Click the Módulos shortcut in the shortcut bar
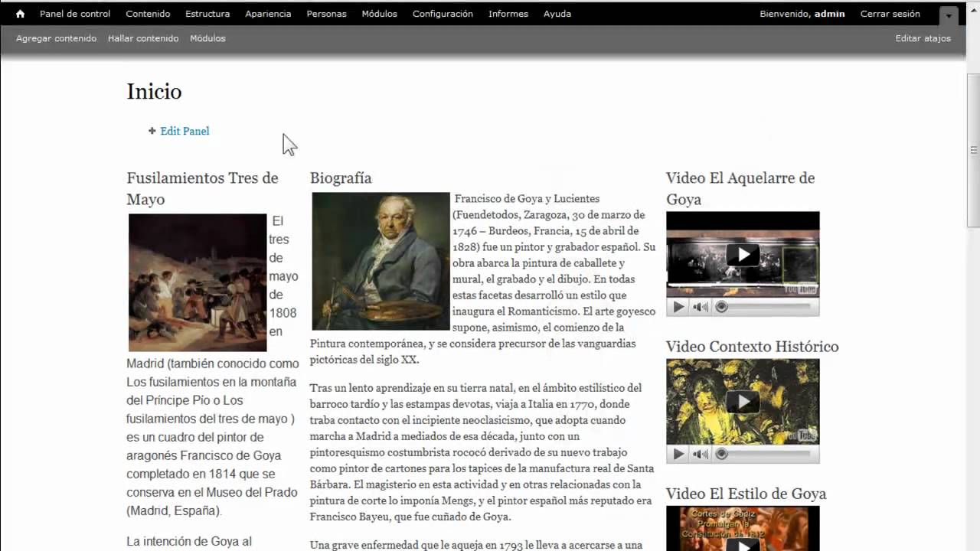This screenshot has height=551, width=980. click(x=207, y=38)
